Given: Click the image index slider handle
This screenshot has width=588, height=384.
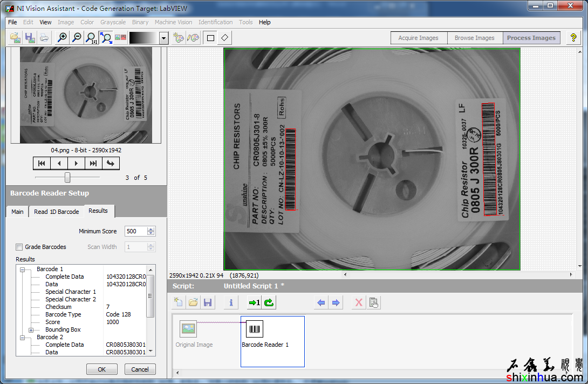Looking at the screenshot, I should tap(67, 177).
